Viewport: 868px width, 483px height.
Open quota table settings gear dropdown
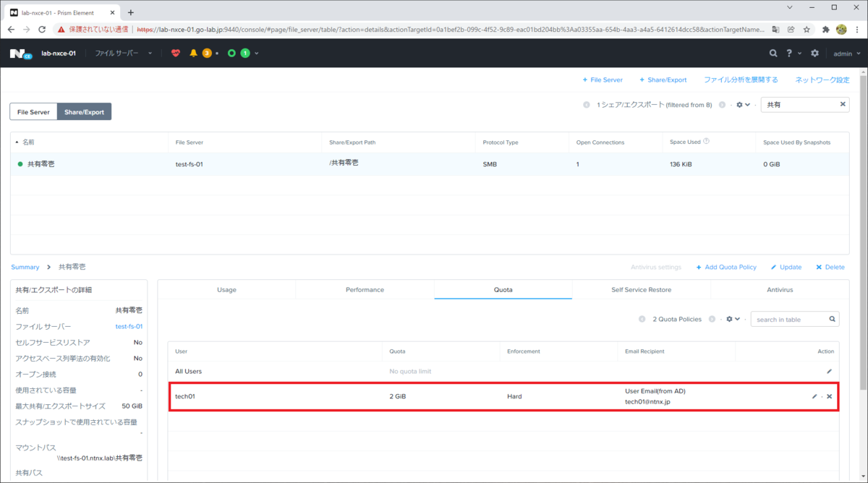pyautogui.click(x=733, y=319)
